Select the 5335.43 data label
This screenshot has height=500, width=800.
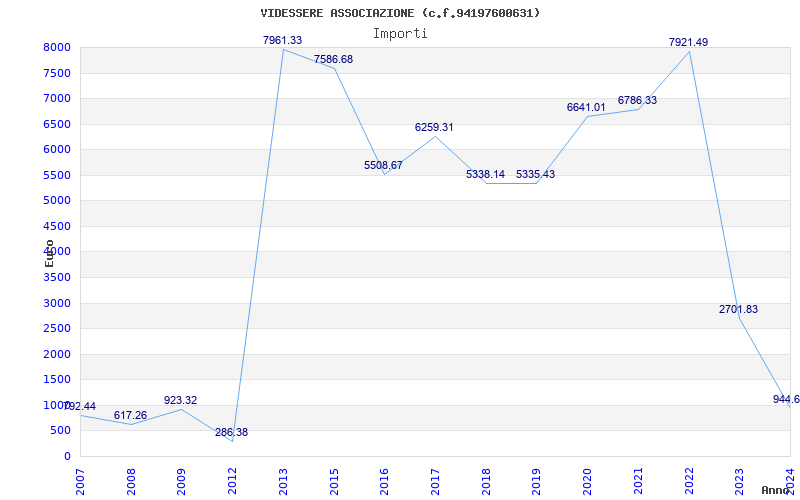click(535, 174)
